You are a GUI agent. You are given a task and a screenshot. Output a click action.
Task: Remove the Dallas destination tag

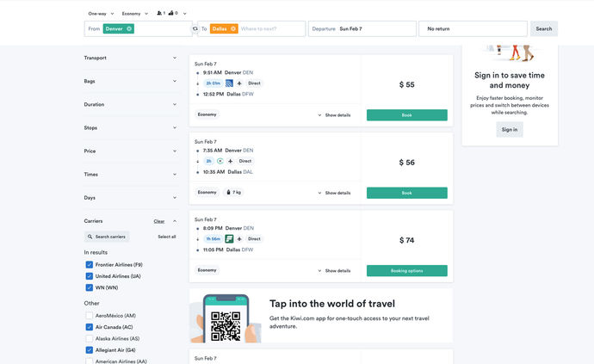pos(233,28)
